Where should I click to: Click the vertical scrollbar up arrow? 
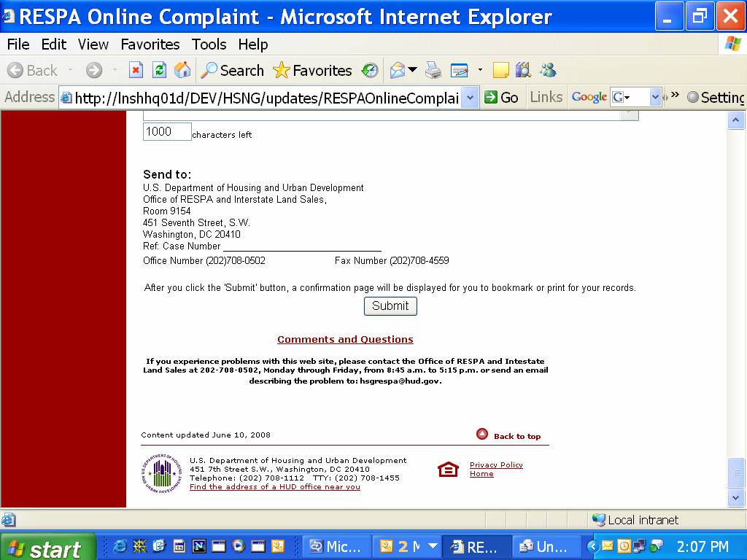pos(735,120)
